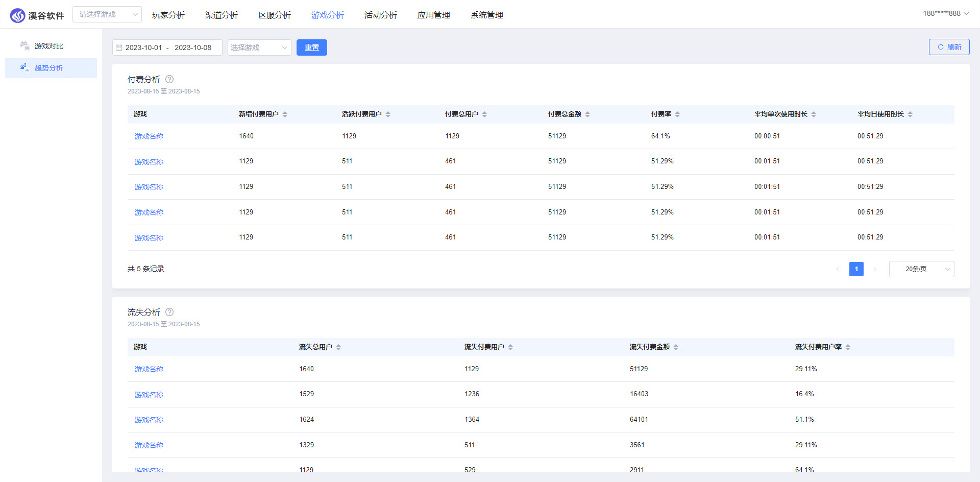Open 游戏名称 link in 流失 row with 1329
The height and width of the screenshot is (482, 980).
149,445
